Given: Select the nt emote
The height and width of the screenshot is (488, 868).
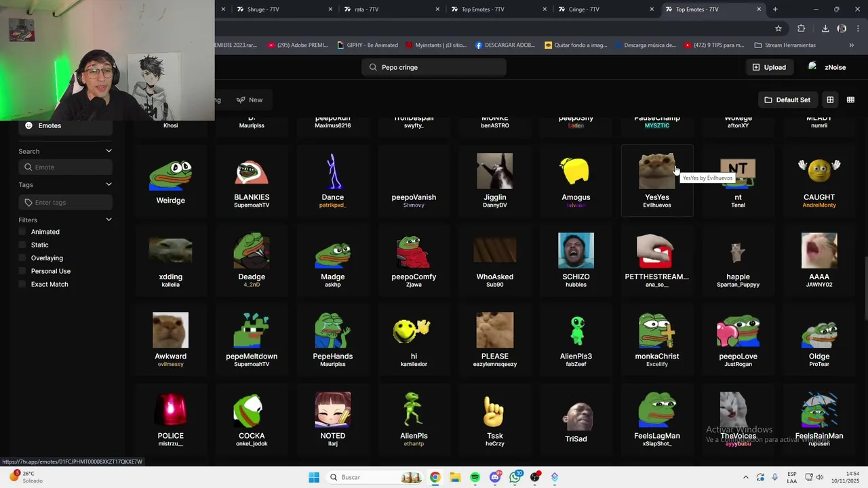Looking at the screenshot, I should [738, 180].
